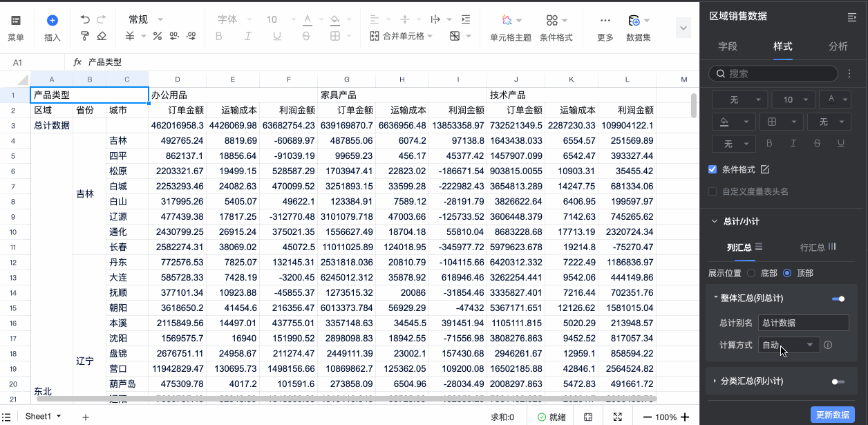Toggle bold B in style panel

tap(769, 144)
